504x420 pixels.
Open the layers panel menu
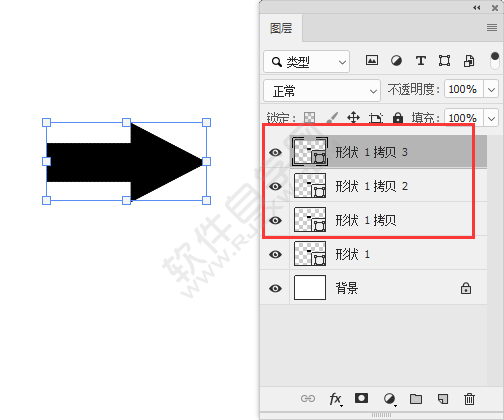[x=492, y=27]
